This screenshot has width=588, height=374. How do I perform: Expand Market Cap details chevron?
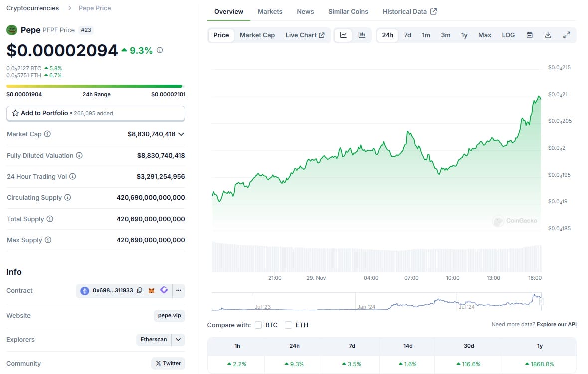coord(181,134)
